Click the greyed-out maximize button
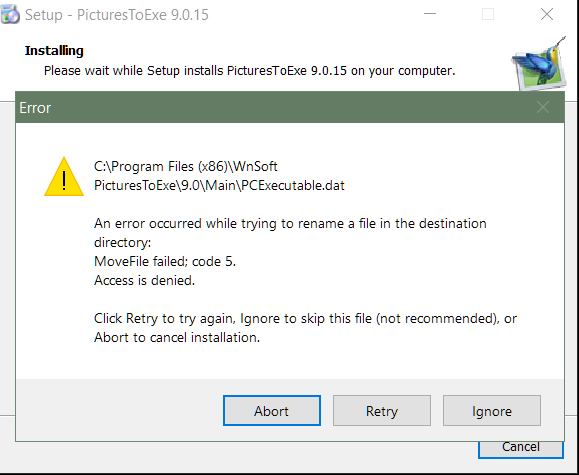This screenshot has width=579, height=475. 488,14
